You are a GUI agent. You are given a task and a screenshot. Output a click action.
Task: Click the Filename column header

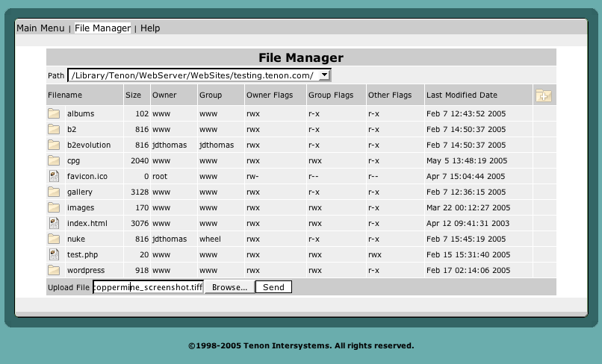[x=65, y=95]
